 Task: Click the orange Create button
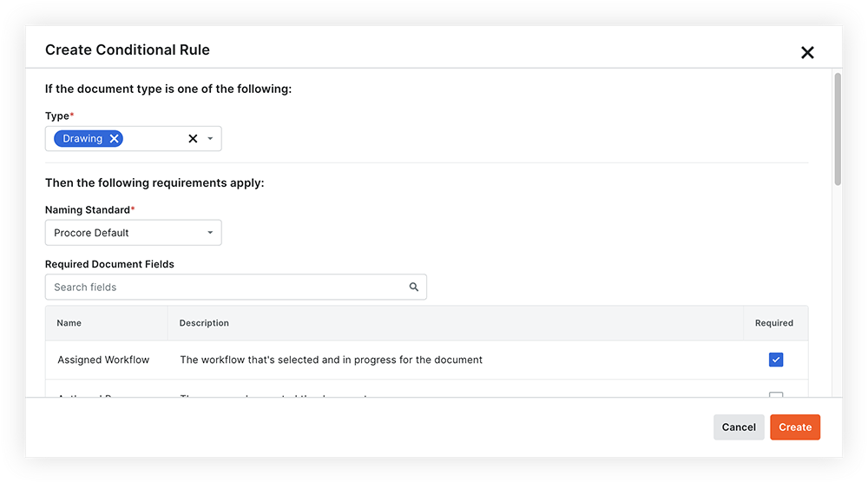tap(794, 427)
